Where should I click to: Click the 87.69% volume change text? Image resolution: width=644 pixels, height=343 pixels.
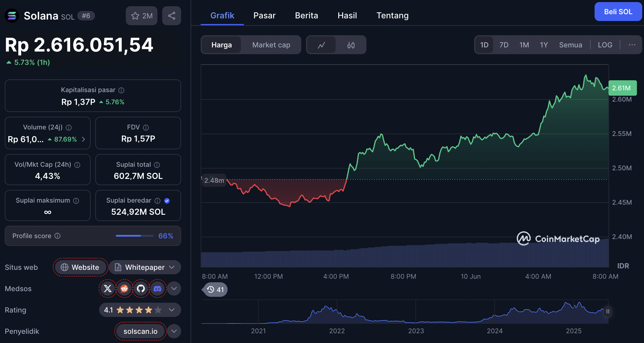point(65,139)
